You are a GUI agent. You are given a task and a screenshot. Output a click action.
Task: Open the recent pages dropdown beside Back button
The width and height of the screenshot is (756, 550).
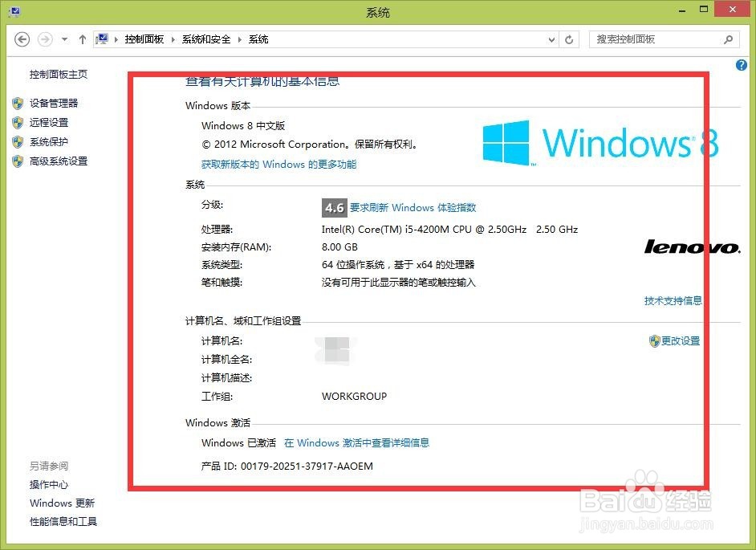[63, 39]
